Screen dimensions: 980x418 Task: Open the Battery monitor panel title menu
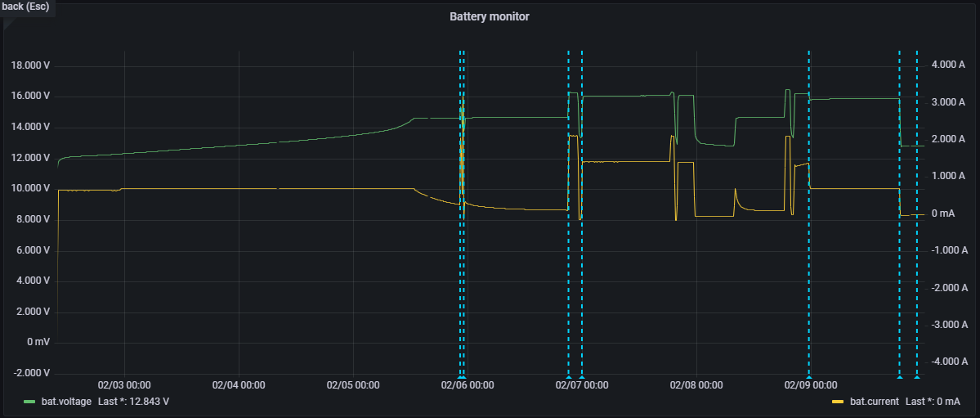pyautogui.click(x=489, y=16)
